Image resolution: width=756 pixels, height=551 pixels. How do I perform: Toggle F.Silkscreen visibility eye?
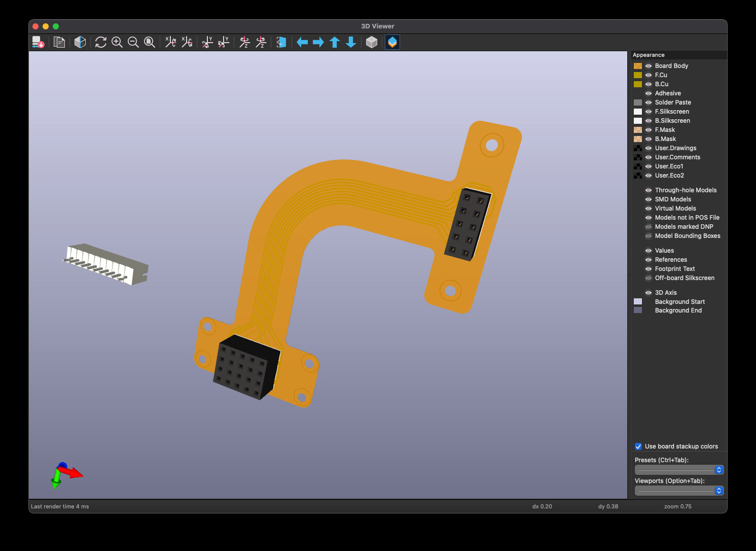coord(649,112)
